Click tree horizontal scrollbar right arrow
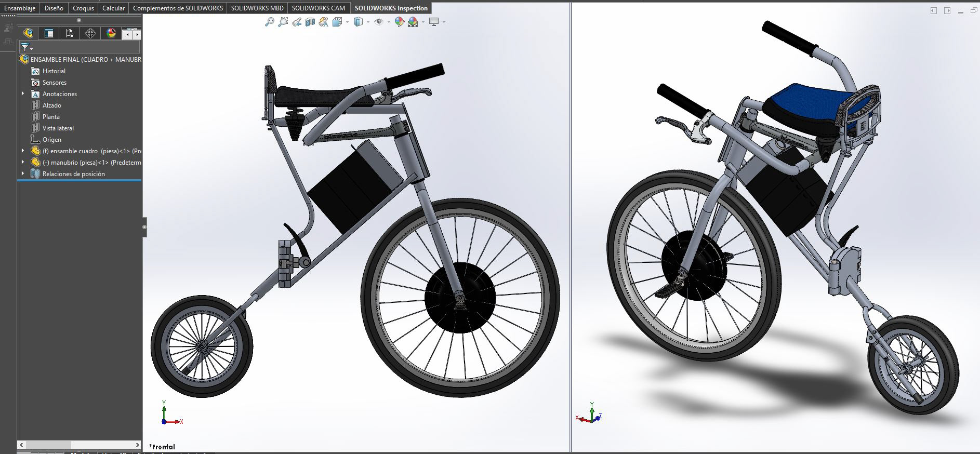The height and width of the screenshot is (454, 980). pos(138,445)
